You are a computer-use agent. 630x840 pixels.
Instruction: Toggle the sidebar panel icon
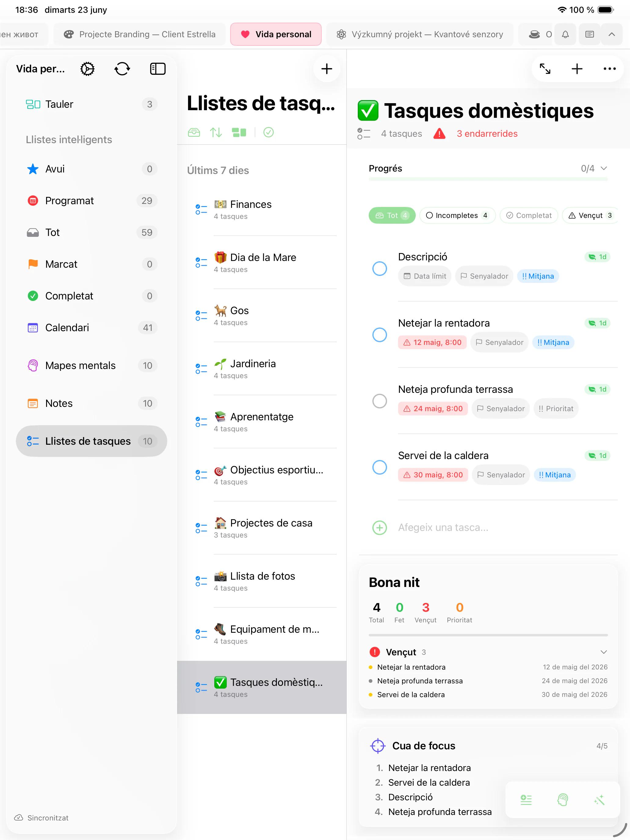(157, 69)
